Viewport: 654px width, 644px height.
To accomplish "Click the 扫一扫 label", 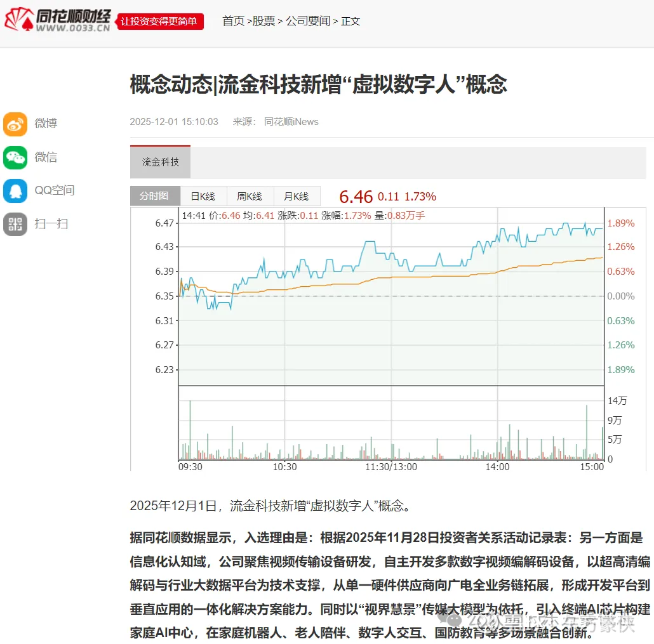I will (51, 224).
